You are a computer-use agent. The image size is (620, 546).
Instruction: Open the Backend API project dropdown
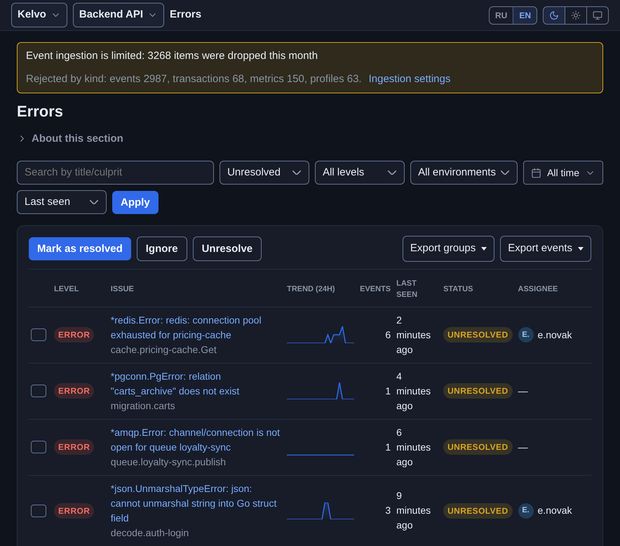(x=118, y=15)
